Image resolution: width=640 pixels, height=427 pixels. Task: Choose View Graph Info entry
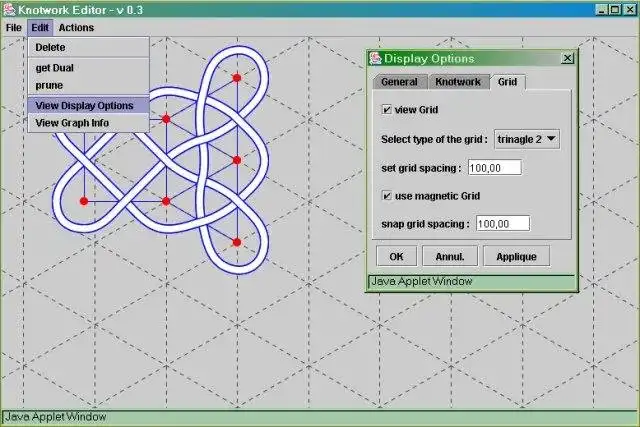(89, 123)
